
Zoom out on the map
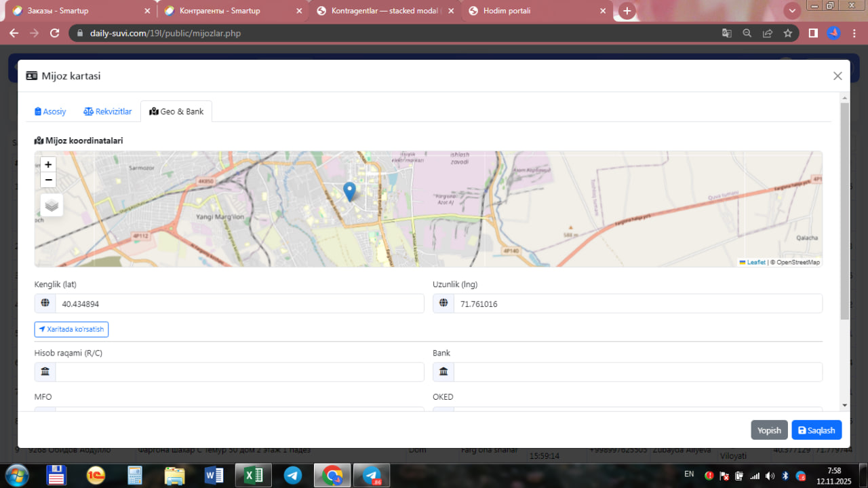[48, 180]
